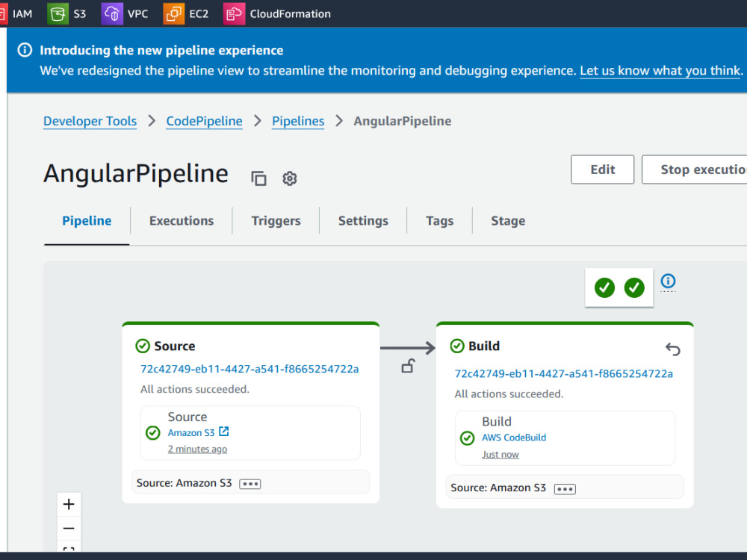Toggle the transition lock between stages

coord(408,366)
